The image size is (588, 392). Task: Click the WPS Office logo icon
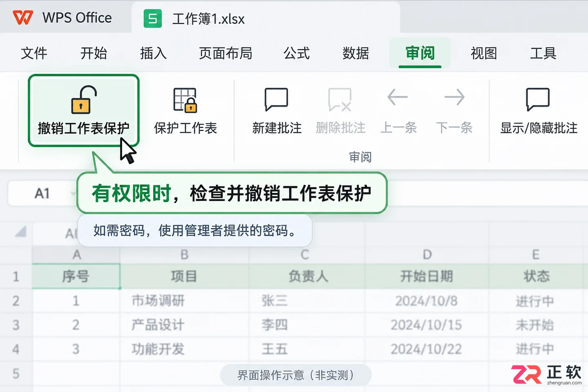tap(23, 18)
